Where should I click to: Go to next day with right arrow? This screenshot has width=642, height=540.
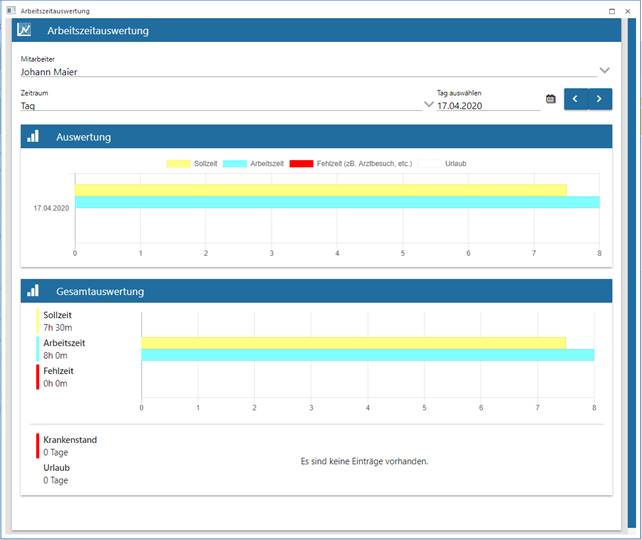click(x=599, y=99)
